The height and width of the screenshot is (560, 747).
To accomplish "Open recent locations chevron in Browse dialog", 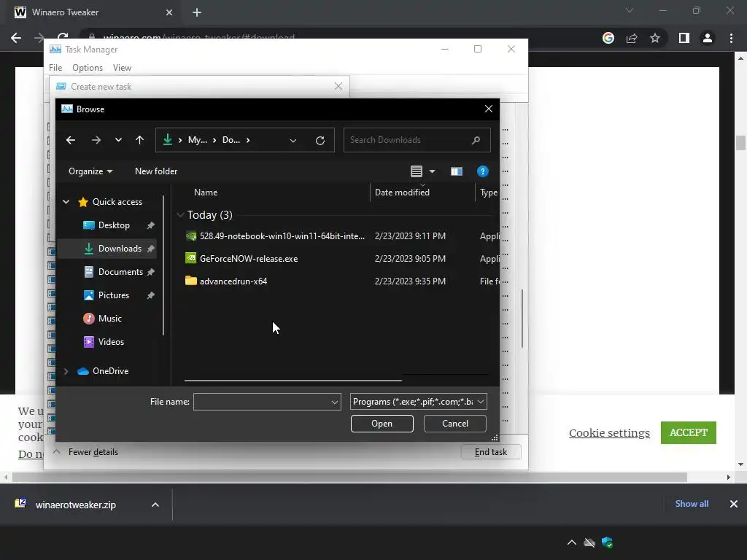I will pyautogui.click(x=118, y=140).
